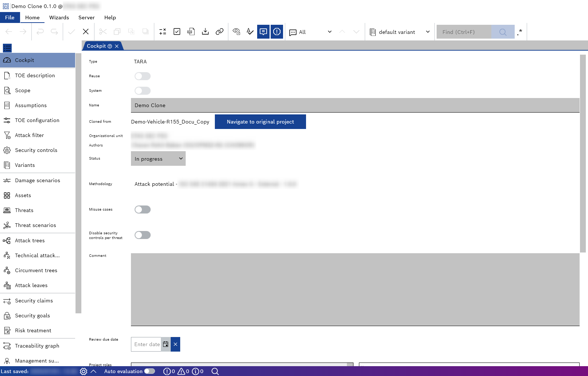Image resolution: width=588 pixels, height=376 pixels.
Task: Click the spell check icon
Action: [250, 32]
